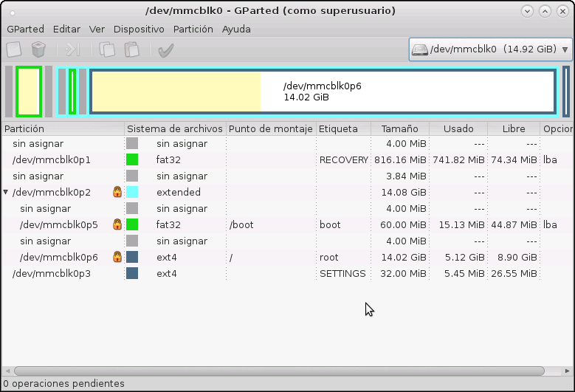Click the Delete partition trash icon

[38, 49]
